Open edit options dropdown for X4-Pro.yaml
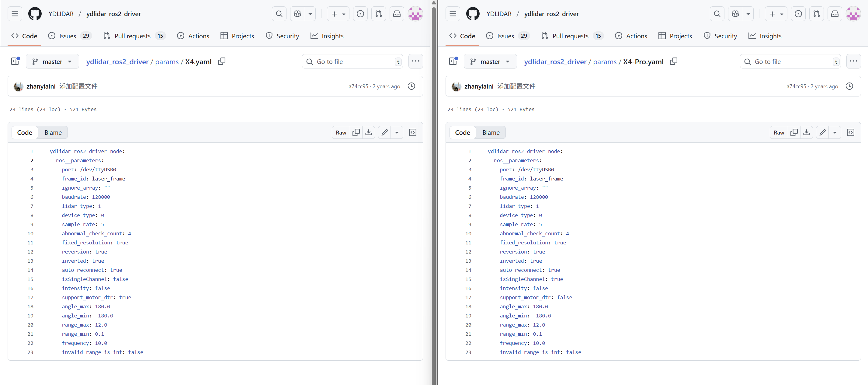This screenshot has width=868, height=385. point(835,132)
